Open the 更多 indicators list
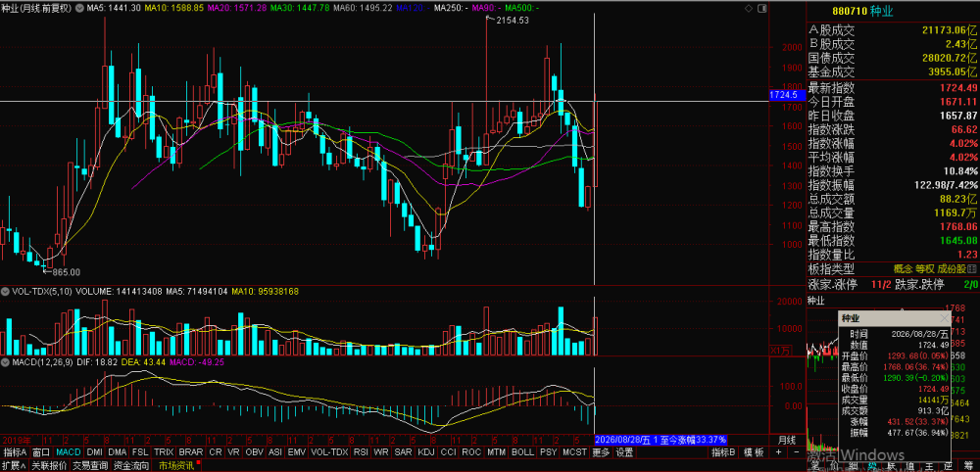This screenshot has width=980, height=472. pos(601,452)
